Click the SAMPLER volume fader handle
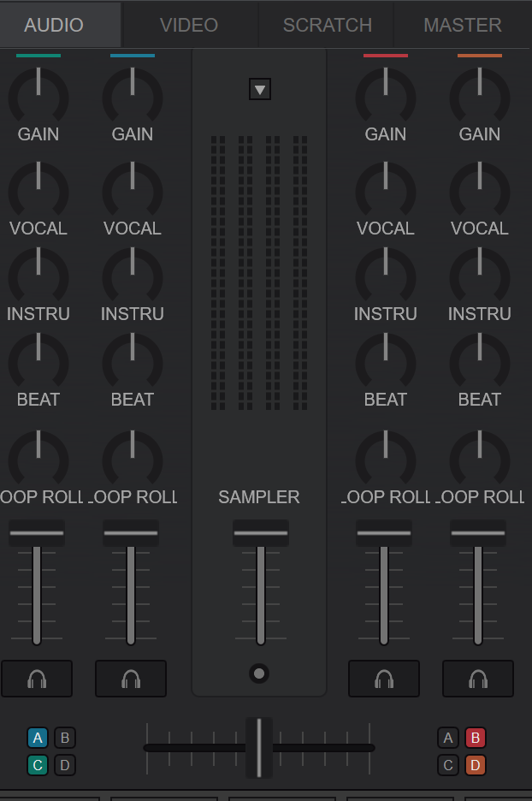The height and width of the screenshot is (801, 532). (261, 533)
